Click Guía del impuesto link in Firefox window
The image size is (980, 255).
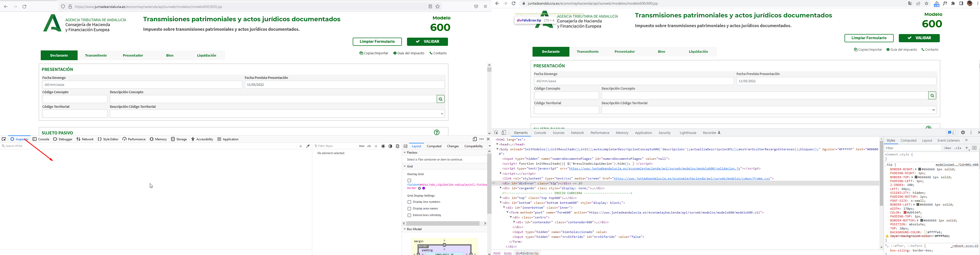pyautogui.click(x=409, y=53)
